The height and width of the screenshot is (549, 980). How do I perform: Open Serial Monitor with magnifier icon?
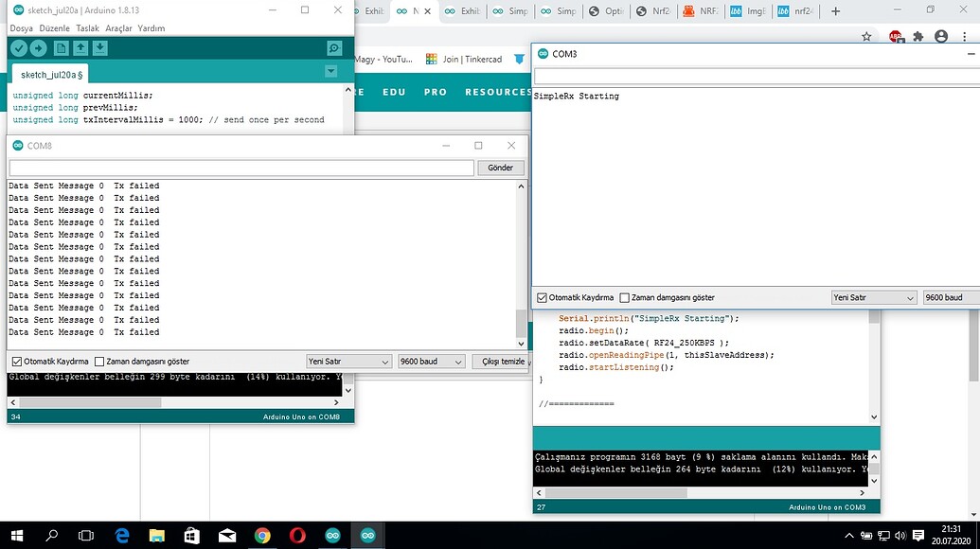[334, 48]
